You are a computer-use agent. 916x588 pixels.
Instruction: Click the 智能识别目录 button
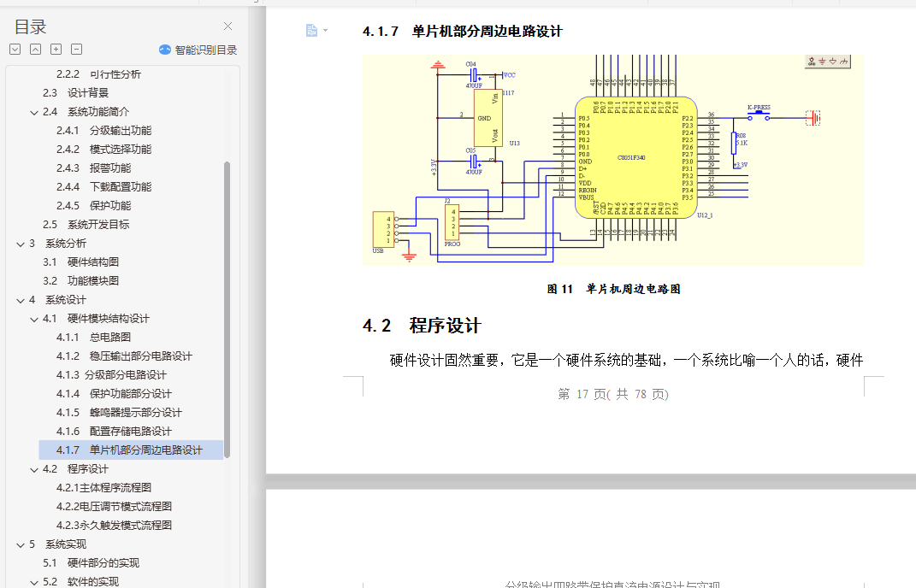click(198, 50)
